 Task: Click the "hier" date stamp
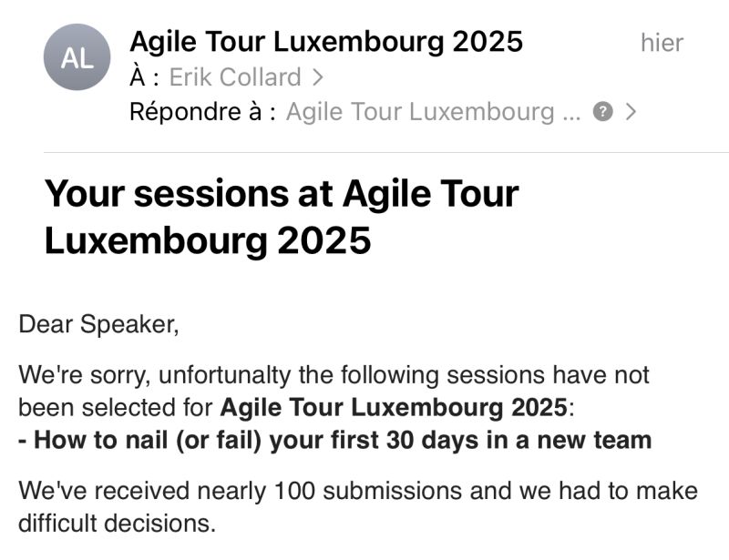click(x=662, y=42)
